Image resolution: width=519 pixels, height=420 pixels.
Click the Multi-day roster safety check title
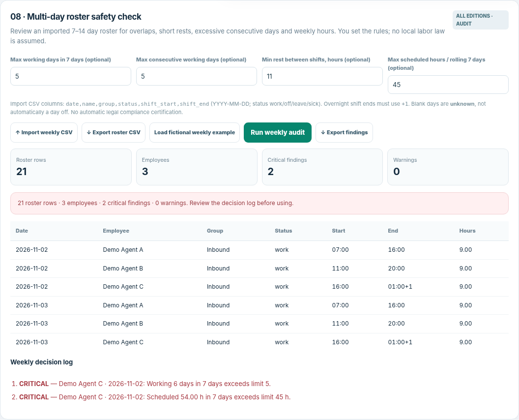pyautogui.click(x=76, y=17)
